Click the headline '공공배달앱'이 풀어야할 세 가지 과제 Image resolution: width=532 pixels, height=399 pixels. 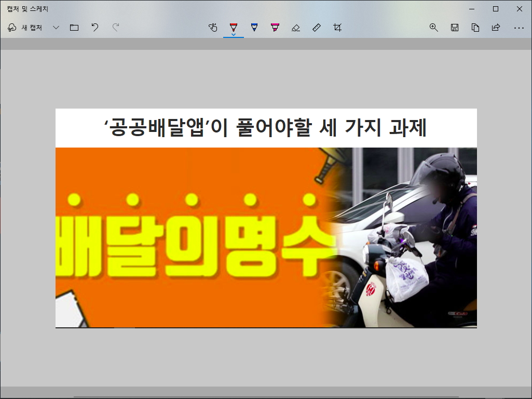tap(265, 127)
